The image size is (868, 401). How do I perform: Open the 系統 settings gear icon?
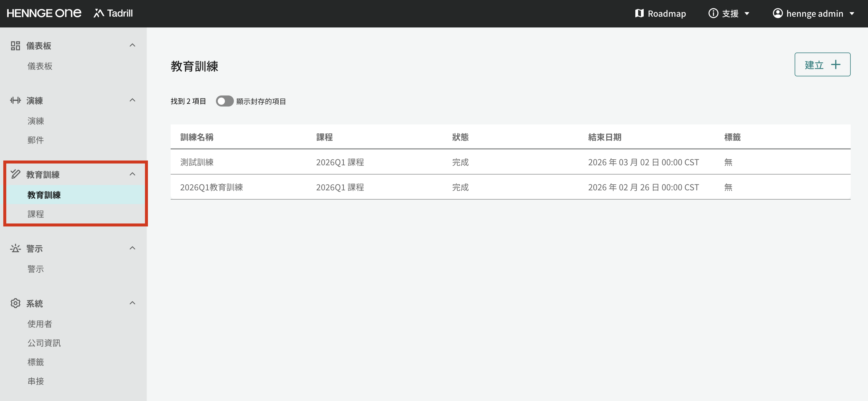coord(15,303)
